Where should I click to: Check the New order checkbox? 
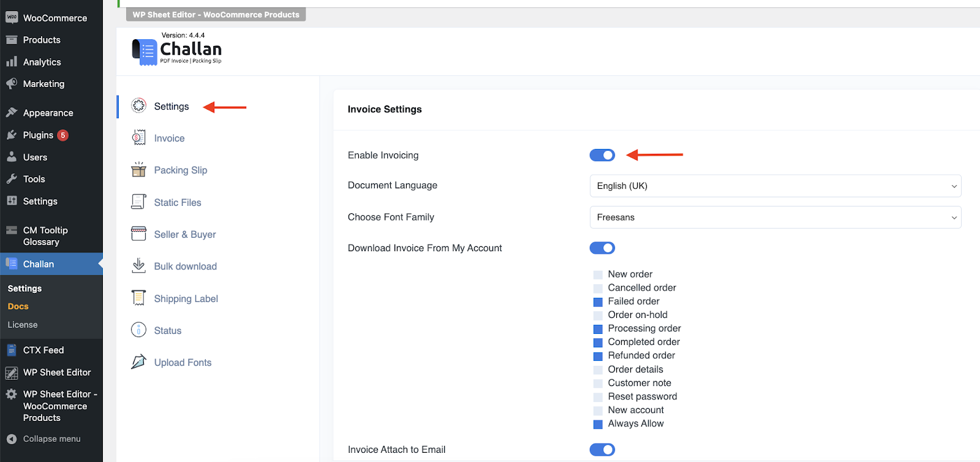pos(598,275)
